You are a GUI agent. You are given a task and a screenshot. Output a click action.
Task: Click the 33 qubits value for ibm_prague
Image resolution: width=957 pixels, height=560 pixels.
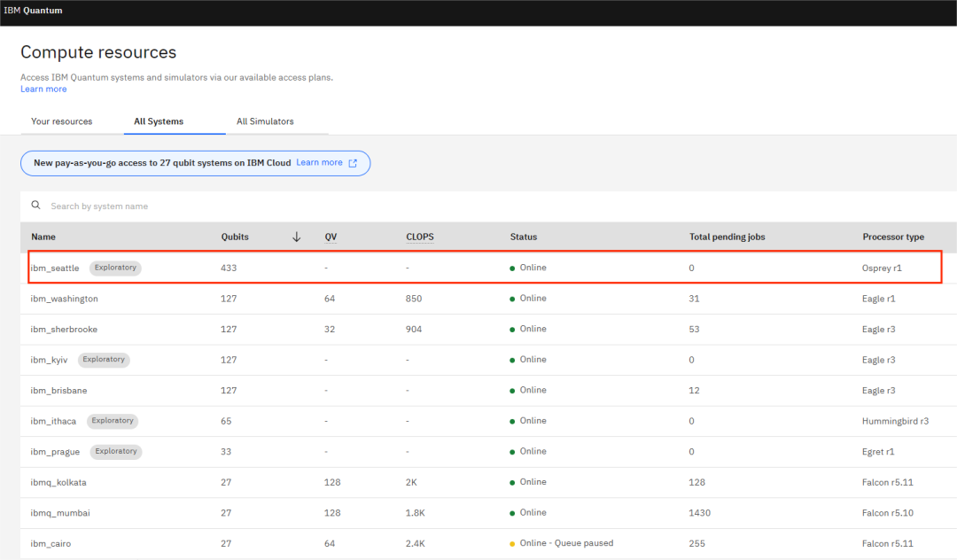coord(226,451)
